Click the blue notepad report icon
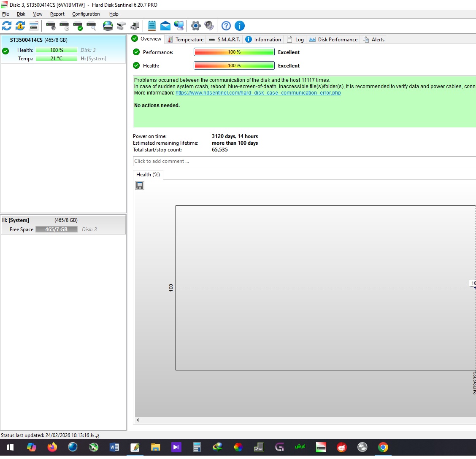 [x=152, y=26]
